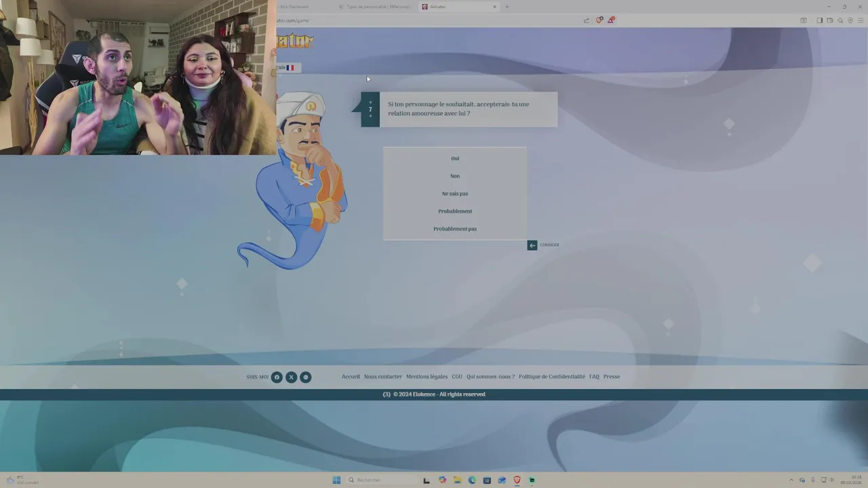Viewport: 868px width, 488px height.
Task: Go to the Accueil footer link
Action: point(351,377)
